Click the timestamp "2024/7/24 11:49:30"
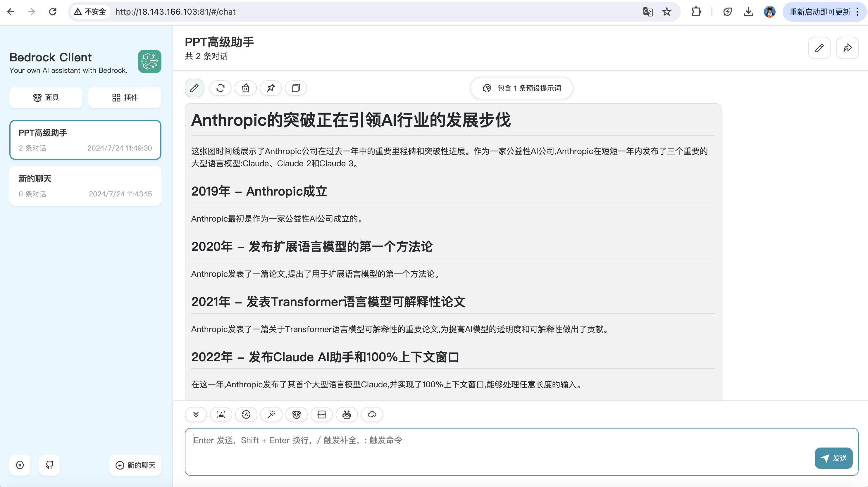868x487 pixels. 120,148
